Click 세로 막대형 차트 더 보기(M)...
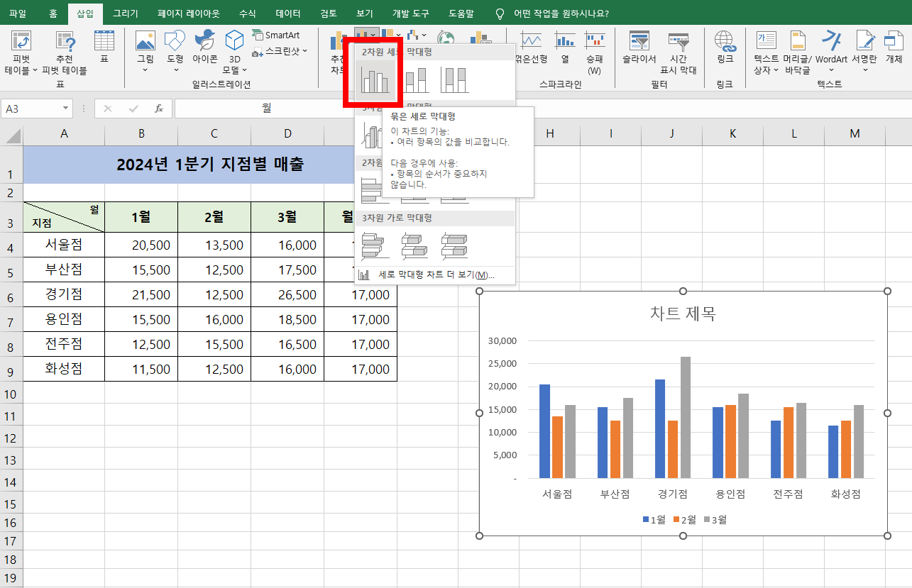 click(435, 275)
